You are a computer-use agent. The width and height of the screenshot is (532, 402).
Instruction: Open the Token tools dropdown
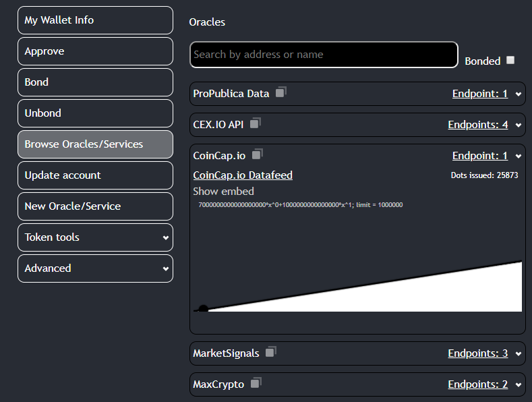(x=95, y=237)
